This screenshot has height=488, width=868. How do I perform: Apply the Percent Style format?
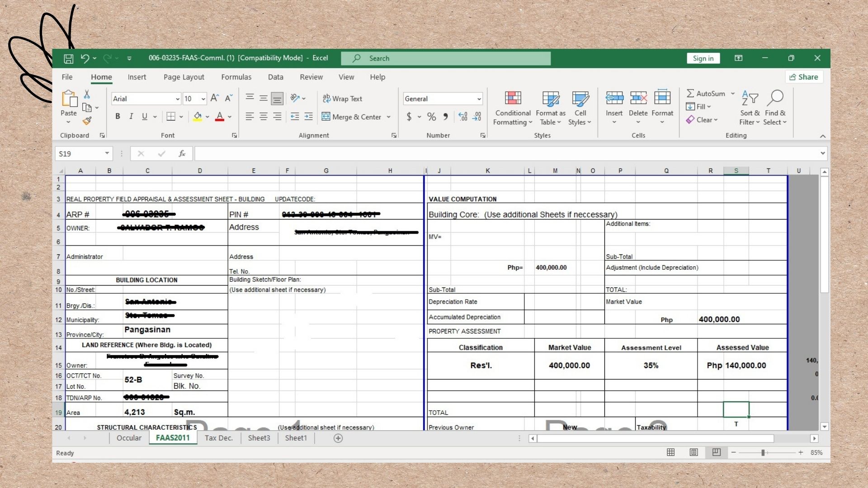[x=431, y=117]
